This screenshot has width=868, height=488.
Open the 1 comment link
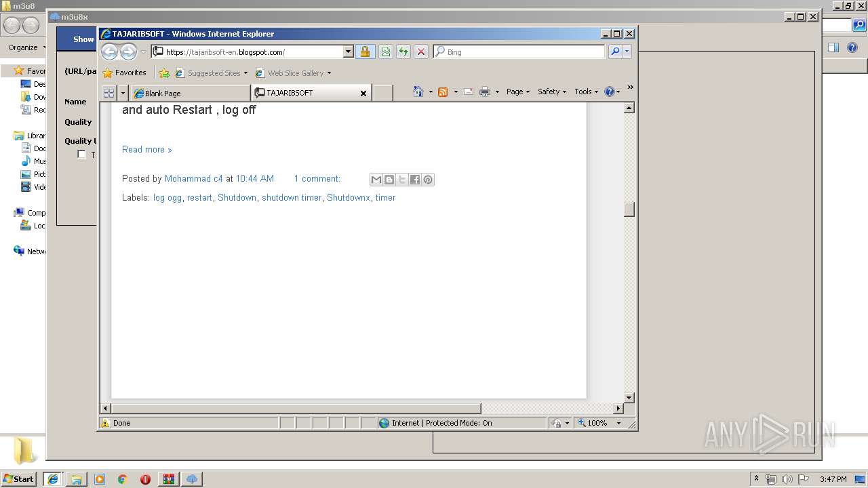(x=317, y=179)
